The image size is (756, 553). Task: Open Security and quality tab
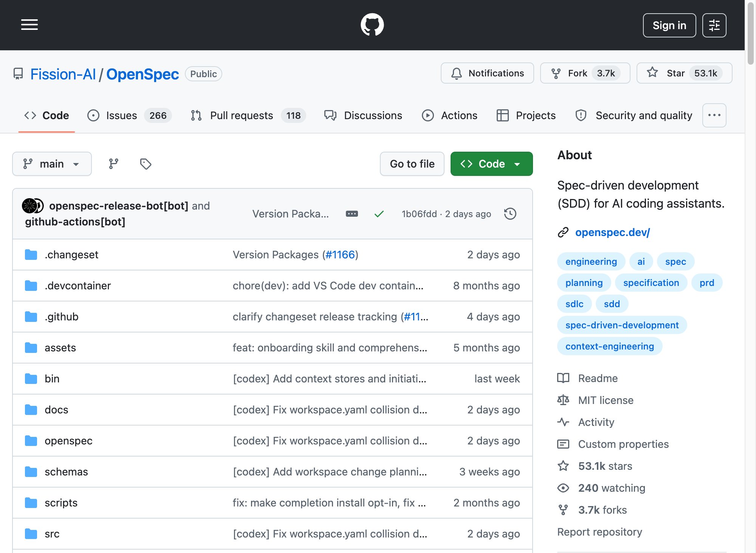(634, 115)
